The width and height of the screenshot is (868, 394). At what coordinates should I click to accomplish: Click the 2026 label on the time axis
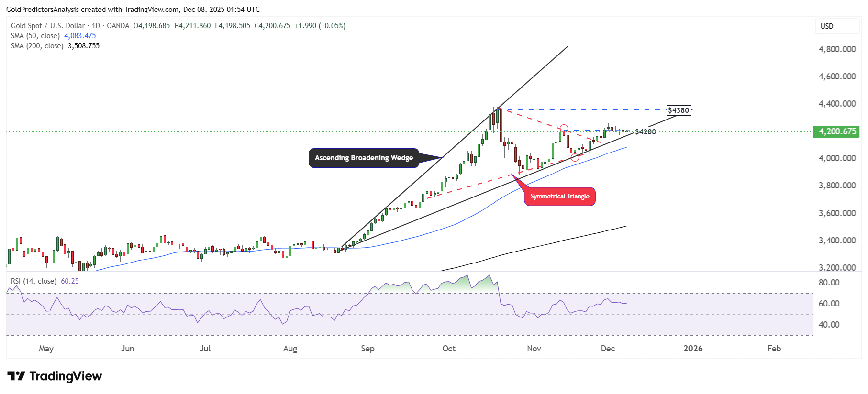693,349
